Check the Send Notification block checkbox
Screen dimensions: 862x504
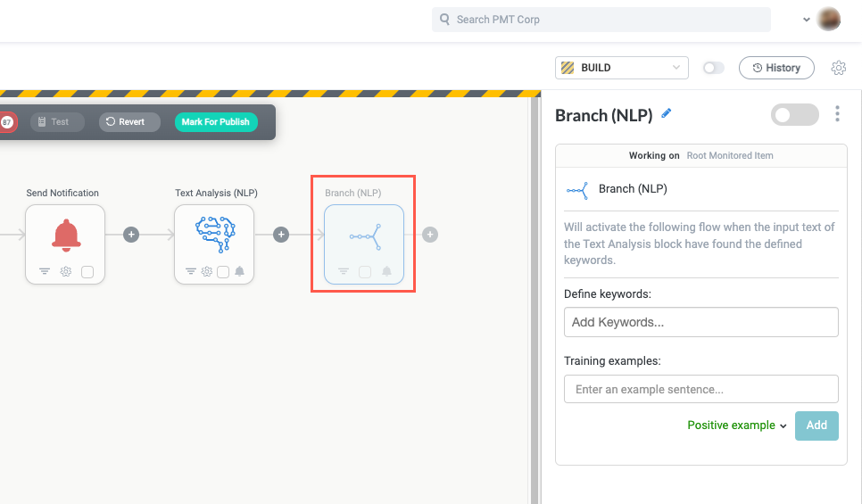(87, 272)
